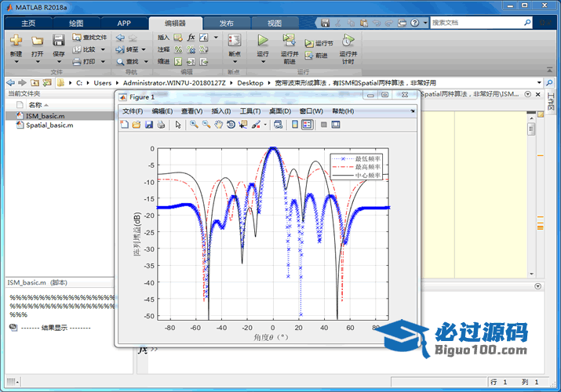Open the brush color dropdown arrow in Figure 1
The image size is (561, 392).
click(265, 125)
